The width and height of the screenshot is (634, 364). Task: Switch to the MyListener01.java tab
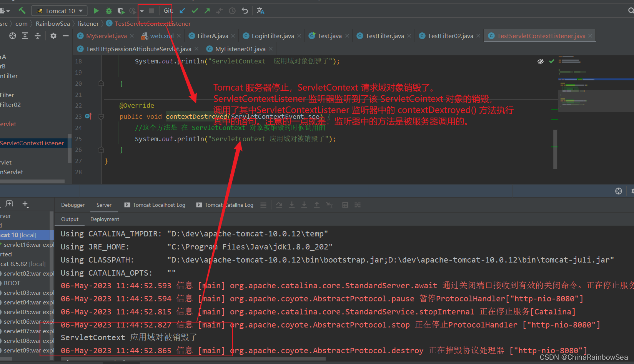240,49
